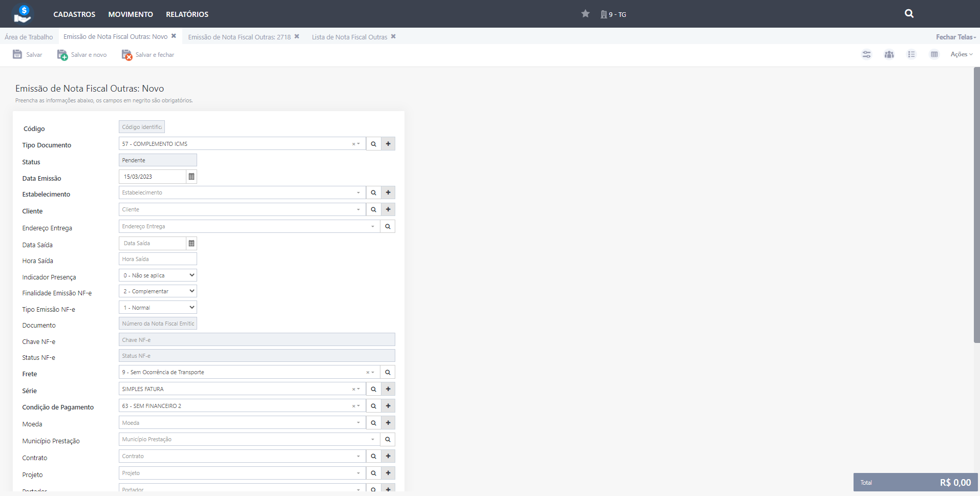Click the Total R$ 0,00 panel
Screen dimensions: 980x496
(915, 482)
